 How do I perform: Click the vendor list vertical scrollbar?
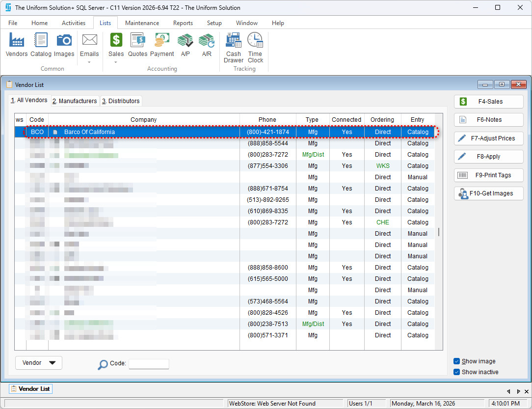point(438,232)
